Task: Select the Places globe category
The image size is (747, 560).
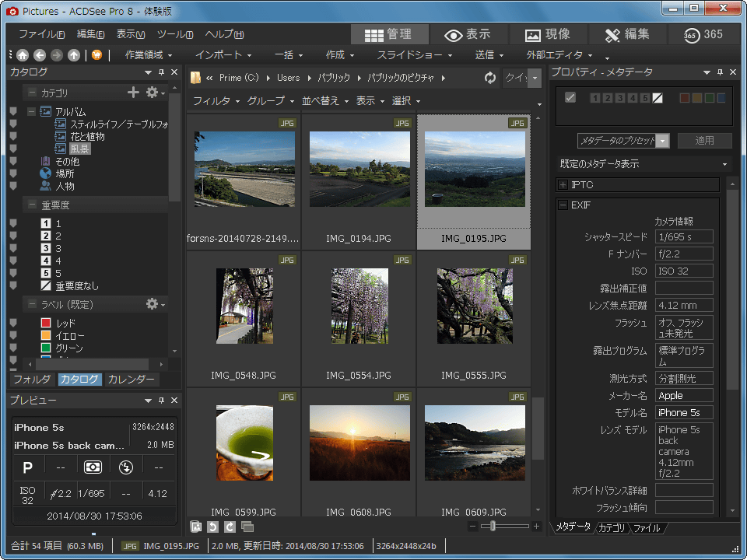Action: point(46,173)
